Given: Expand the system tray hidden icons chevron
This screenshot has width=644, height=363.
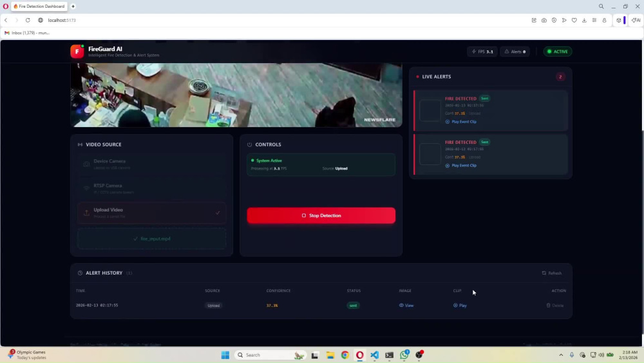Looking at the screenshot, I should [x=561, y=355].
